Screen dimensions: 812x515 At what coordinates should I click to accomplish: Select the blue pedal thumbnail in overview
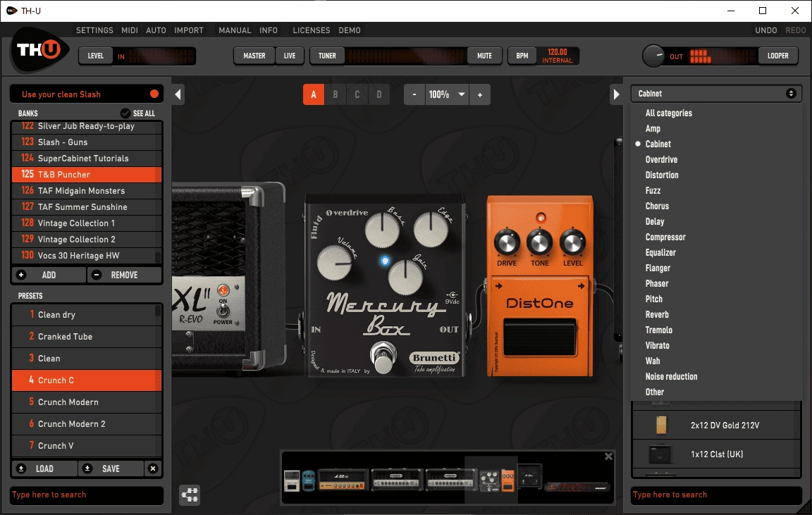coord(309,481)
